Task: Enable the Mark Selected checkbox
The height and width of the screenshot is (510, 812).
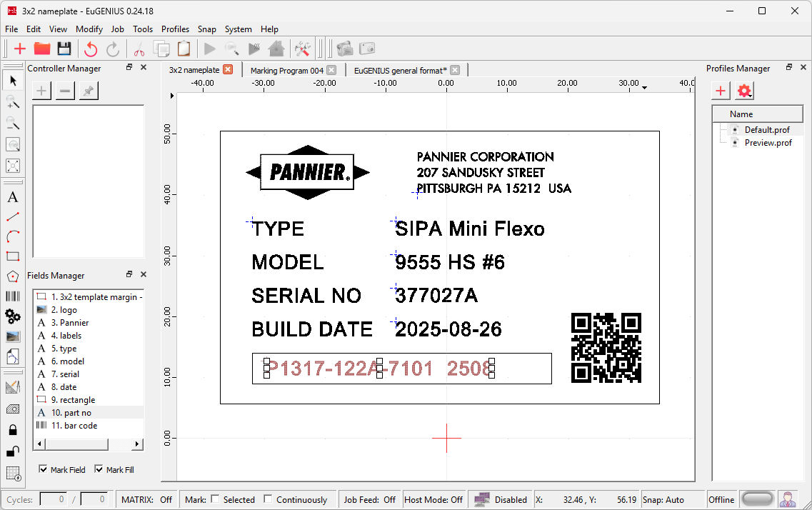Action: 215,499
